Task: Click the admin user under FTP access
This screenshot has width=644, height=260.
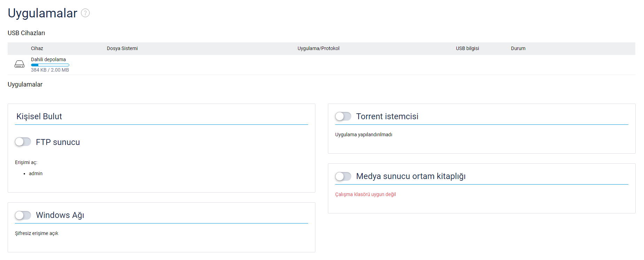Action: [x=36, y=173]
